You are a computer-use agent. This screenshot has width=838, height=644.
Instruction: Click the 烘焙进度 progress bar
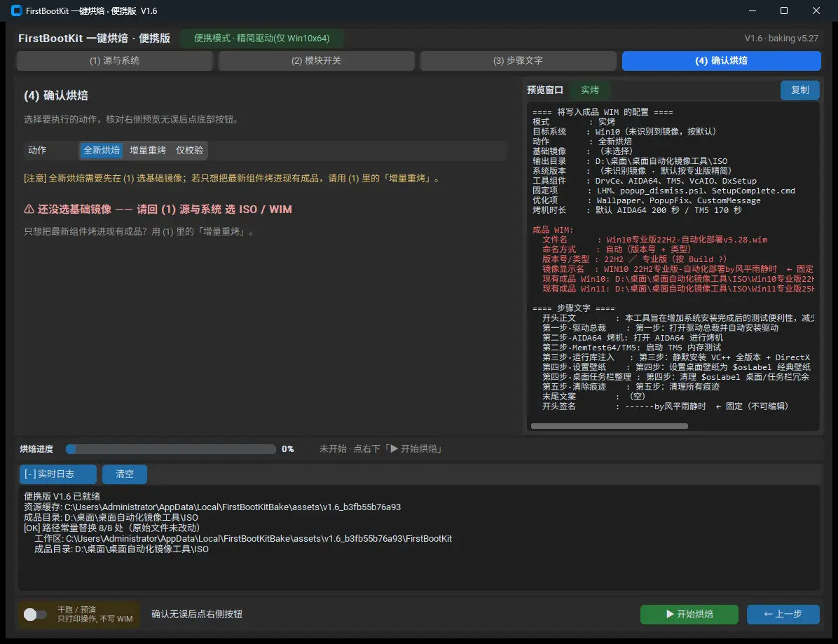click(x=171, y=449)
